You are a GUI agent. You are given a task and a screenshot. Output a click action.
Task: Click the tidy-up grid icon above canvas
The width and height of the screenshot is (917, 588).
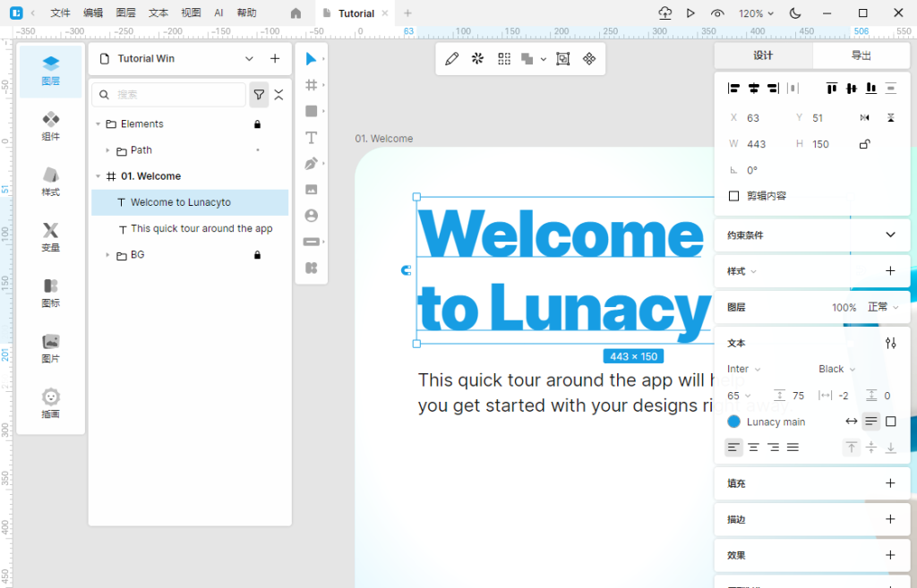click(504, 58)
